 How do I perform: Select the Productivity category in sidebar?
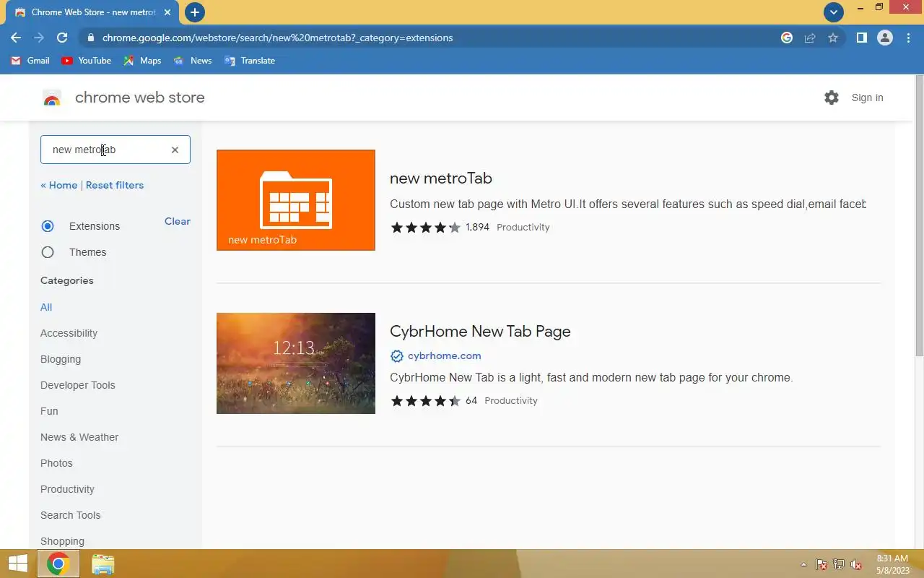click(67, 489)
